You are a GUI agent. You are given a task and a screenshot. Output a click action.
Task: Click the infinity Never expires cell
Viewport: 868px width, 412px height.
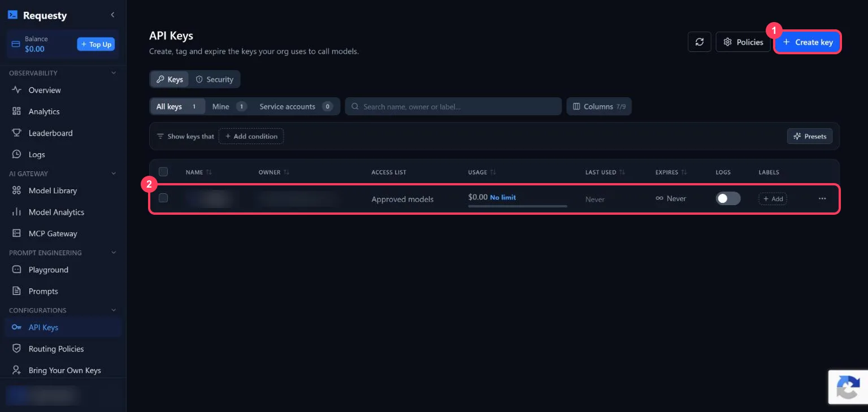pos(671,198)
